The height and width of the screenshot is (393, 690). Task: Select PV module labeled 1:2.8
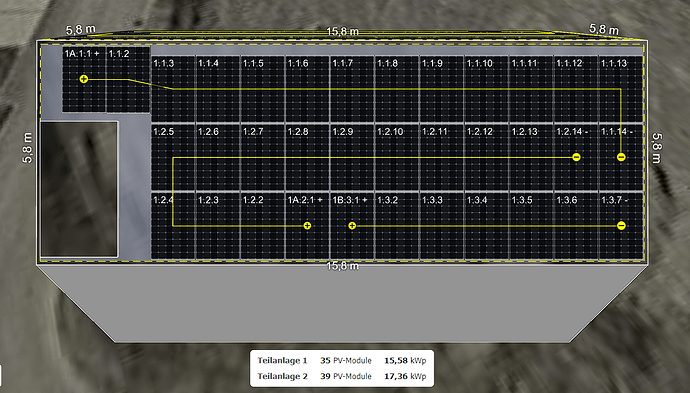click(x=307, y=158)
